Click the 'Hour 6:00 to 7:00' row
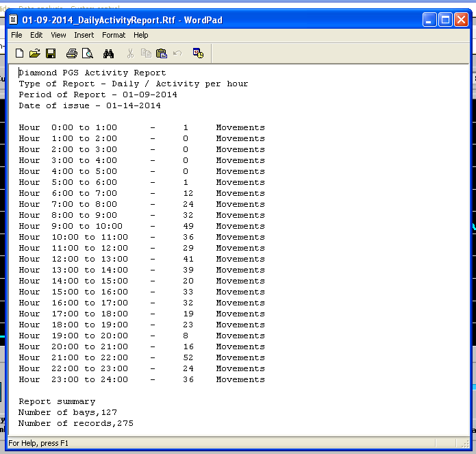The image size is (476, 454). [x=142, y=193]
